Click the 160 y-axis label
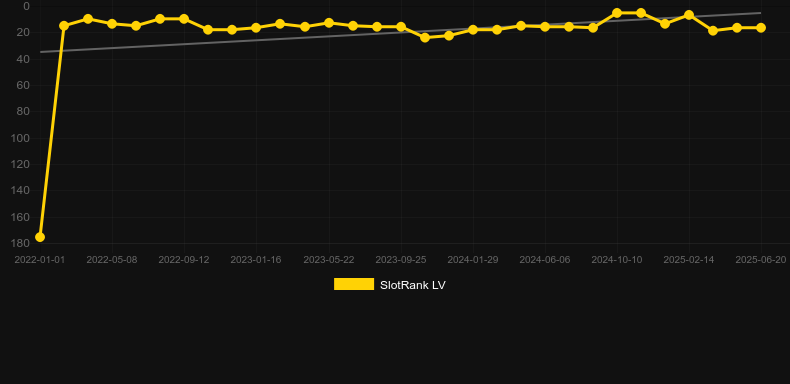Image resolution: width=790 pixels, height=384 pixels. tap(21, 217)
